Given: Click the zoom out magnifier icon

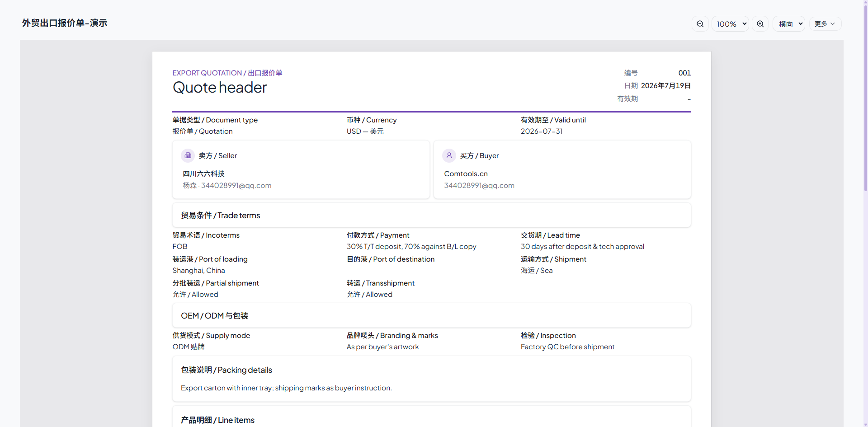Looking at the screenshot, I should coord(700,24).
